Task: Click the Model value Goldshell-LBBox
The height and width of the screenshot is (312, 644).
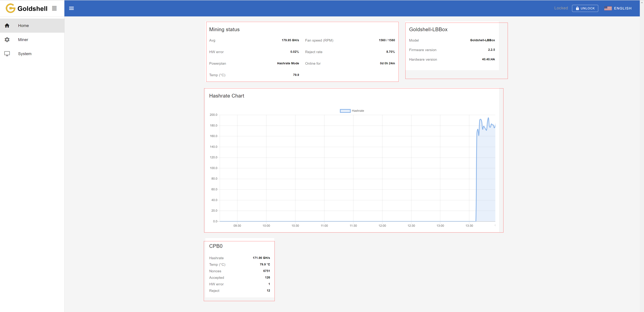Action: [482, 40]
